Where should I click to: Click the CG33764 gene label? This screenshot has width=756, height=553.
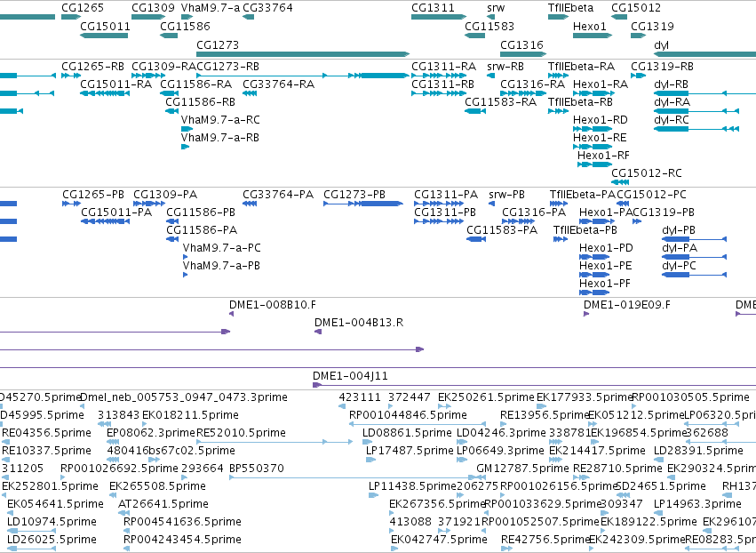tap(267, 8)
